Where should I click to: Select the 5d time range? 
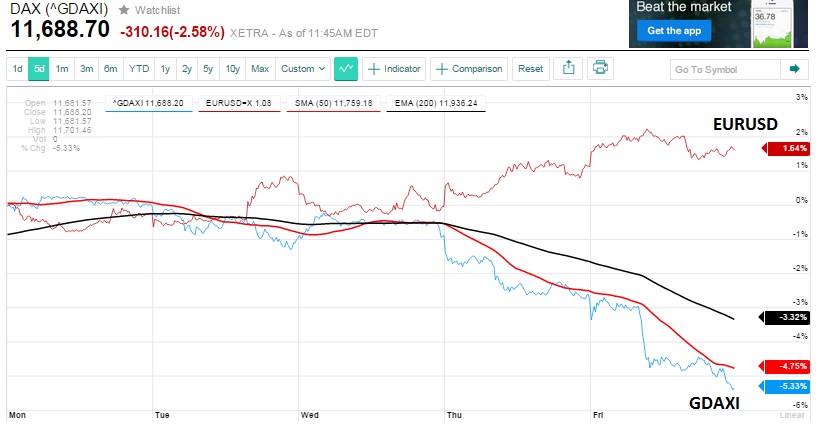point(39,69)
